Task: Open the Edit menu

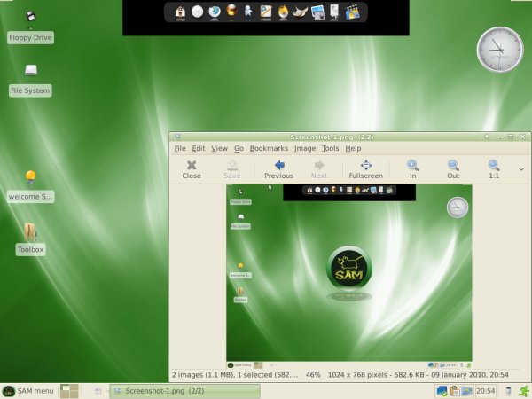Action: 199,148
